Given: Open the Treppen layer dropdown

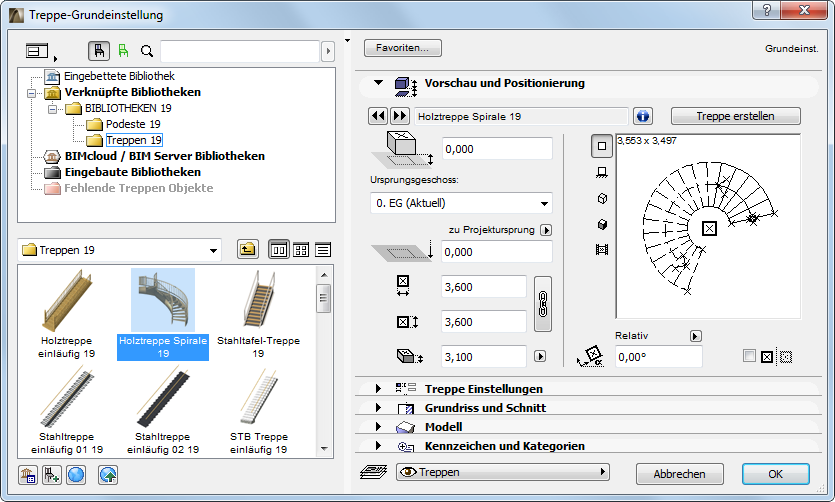Looking at the screenshot, I should [x=503, y=472].
